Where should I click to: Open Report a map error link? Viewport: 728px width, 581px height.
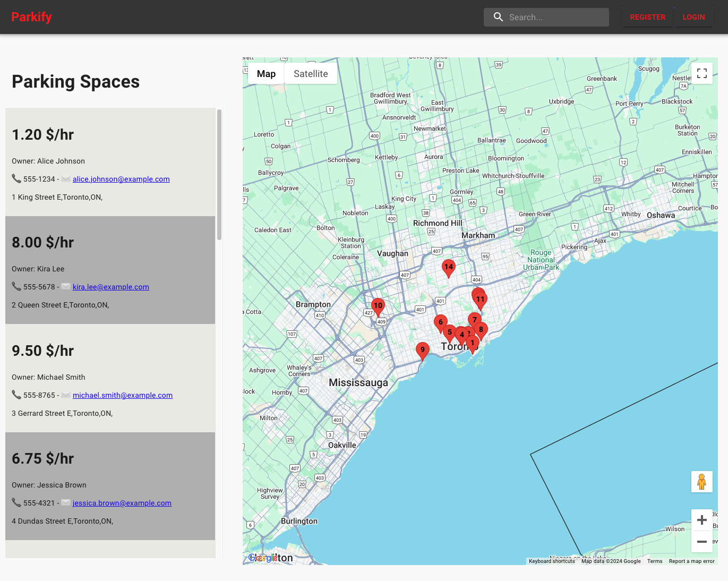[x=691, y=561]
